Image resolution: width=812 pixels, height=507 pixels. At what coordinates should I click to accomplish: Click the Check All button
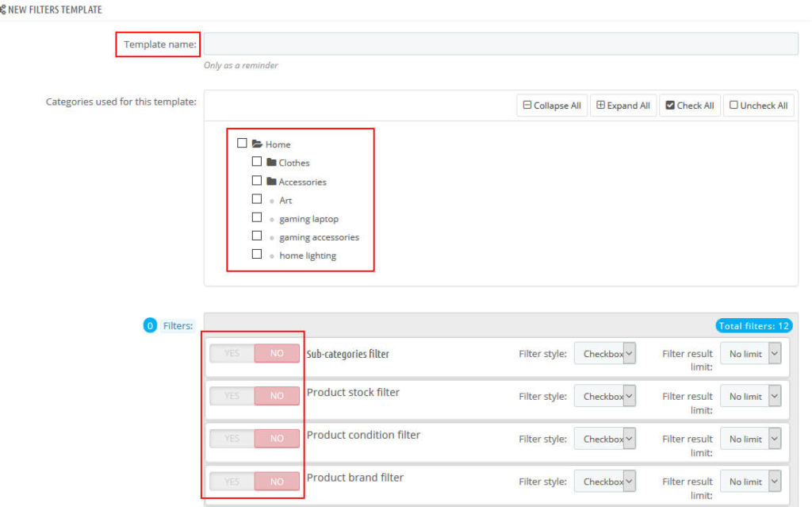[689, 106]
